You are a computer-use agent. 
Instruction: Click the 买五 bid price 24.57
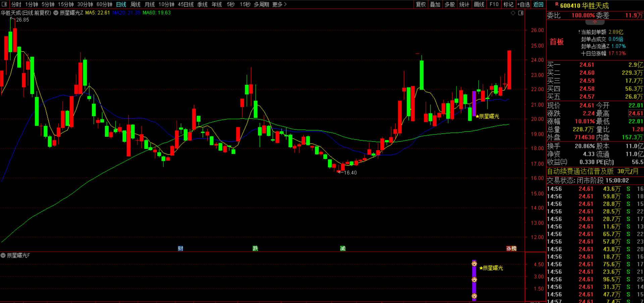[x=587, y=97]
